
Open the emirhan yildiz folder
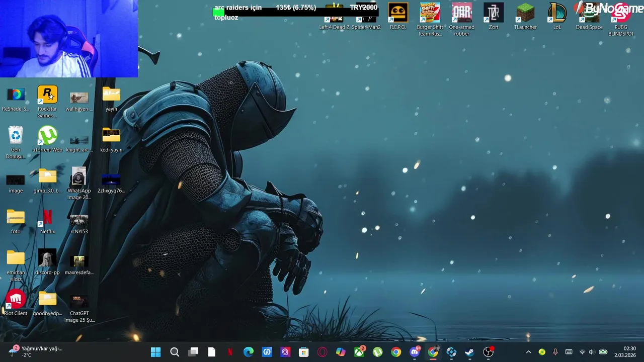(16, 265)
